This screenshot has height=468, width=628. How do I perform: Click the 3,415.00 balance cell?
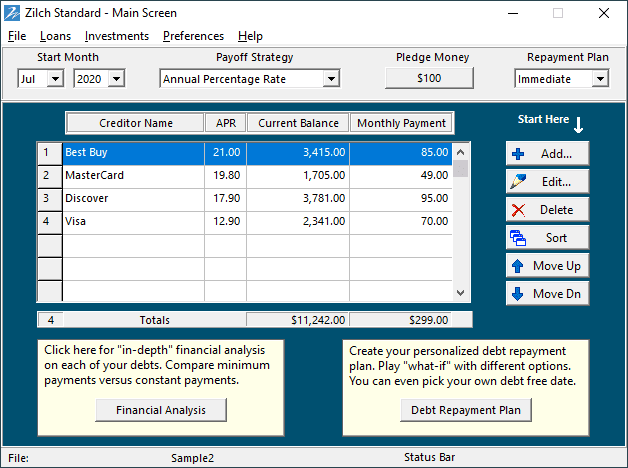pyautogui.click(x=298, y=153)
